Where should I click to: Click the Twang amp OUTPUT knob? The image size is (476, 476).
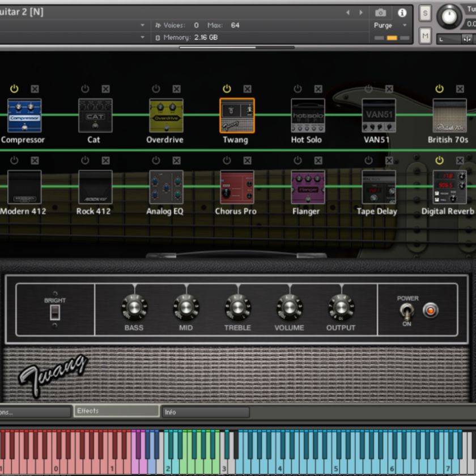[341, 307]
